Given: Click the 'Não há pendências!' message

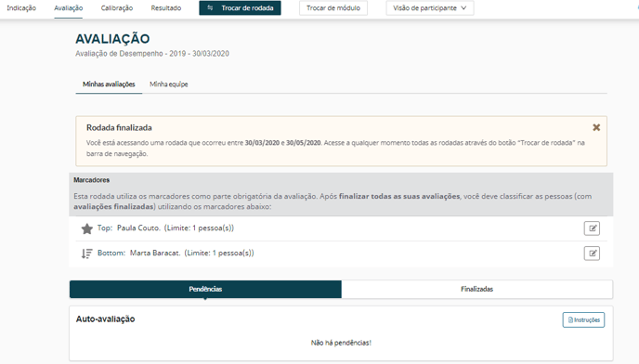Looking at the screenshot, I should pos(341,343).
